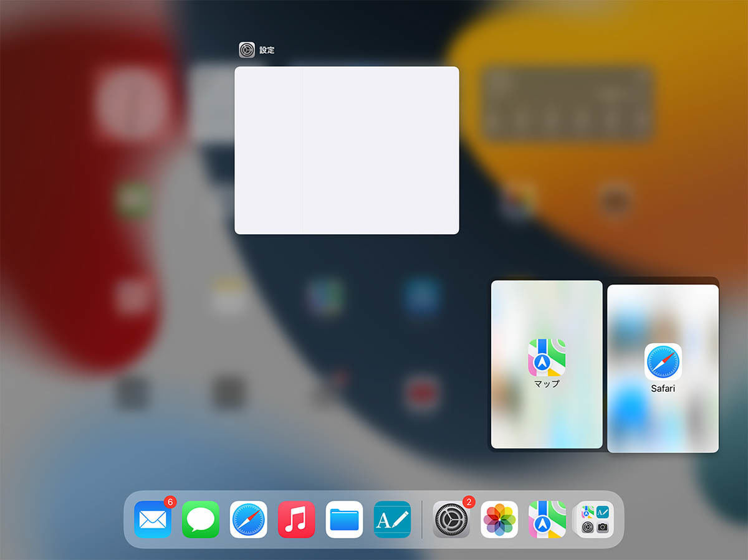Screen dimensions: 748x560
Task: Open the Music app in the dock
Action: (297, 519)
